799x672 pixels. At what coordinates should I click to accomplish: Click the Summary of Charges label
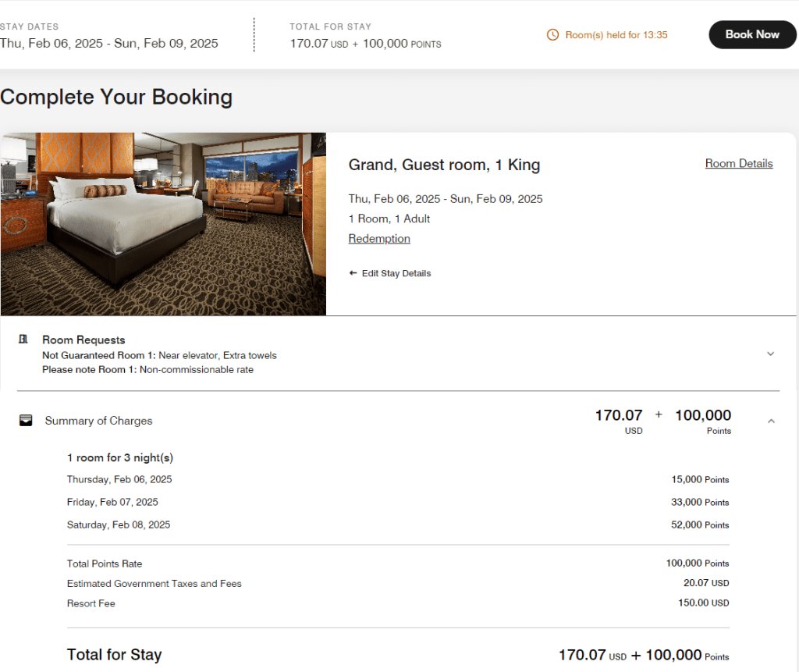[98, 421]
